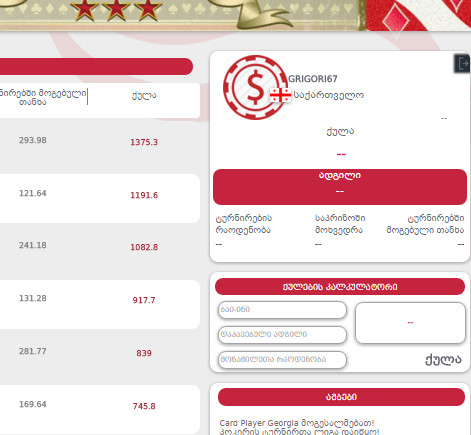This screenshot has width=471, height=435.
Task: Click the buy-in input field
Action: pos(282,310)
